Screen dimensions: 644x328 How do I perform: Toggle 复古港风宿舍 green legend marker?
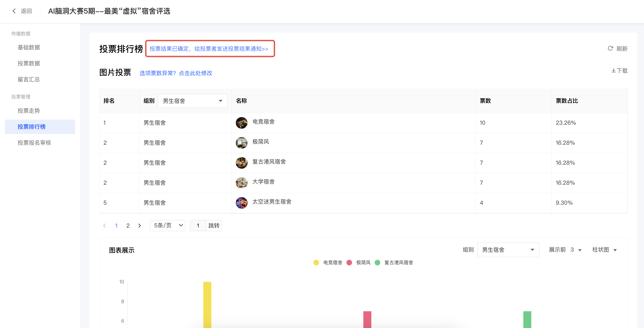point(378,262)
